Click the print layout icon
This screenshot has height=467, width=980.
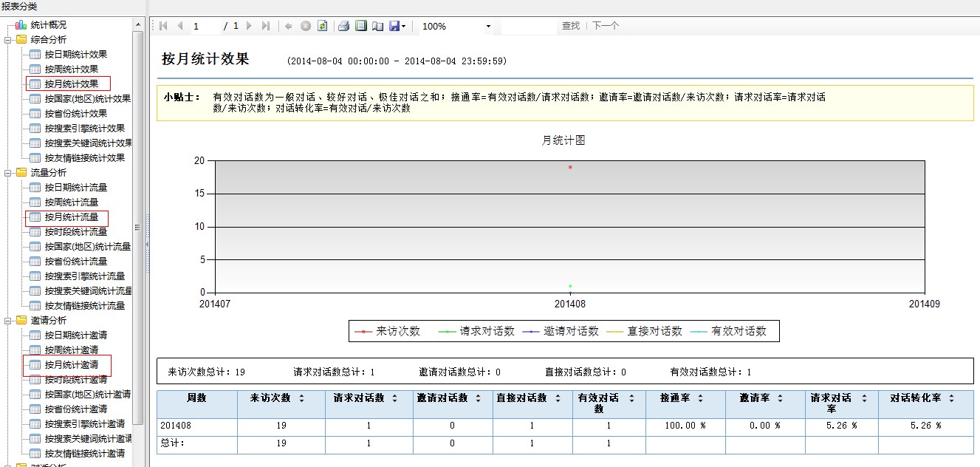click(x=360, y=26)
